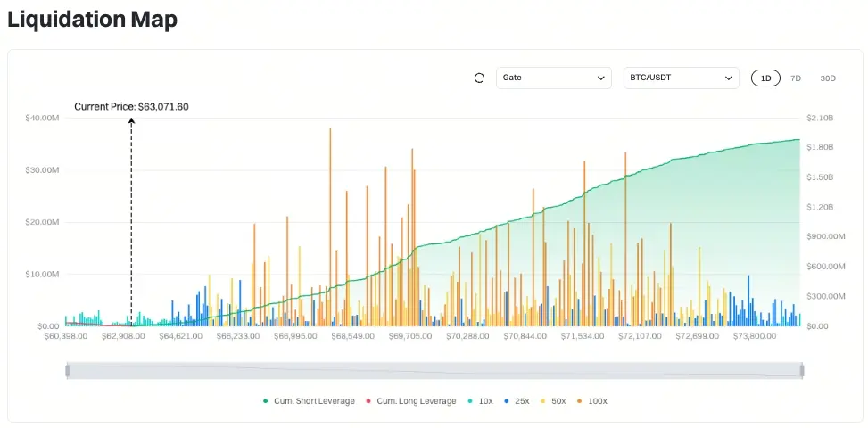The height and width of the screenshot is (428, 868).
Task: Switch to the 30D time range
Action: click(x=828, y=78)
